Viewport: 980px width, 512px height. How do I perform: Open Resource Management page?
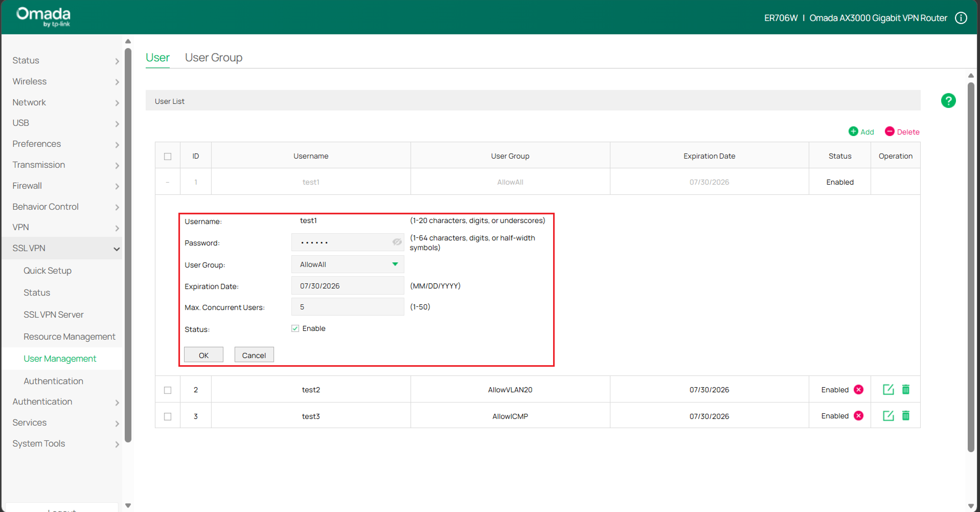[x=69, y=337]
